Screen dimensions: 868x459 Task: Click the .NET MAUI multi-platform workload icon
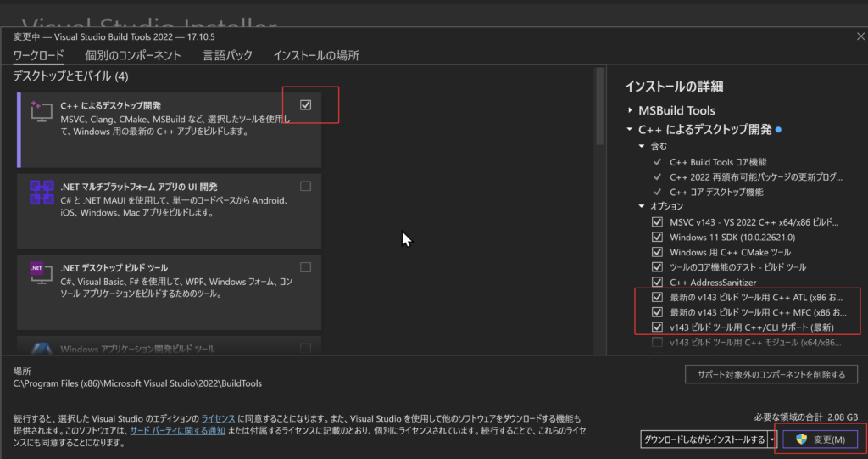click(x=42, y=193)
